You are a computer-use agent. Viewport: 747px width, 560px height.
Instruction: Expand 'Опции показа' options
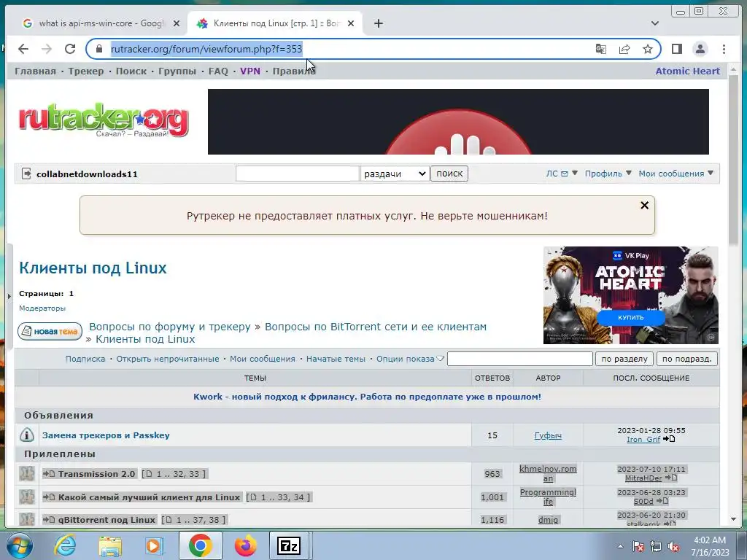coord(410,359)
